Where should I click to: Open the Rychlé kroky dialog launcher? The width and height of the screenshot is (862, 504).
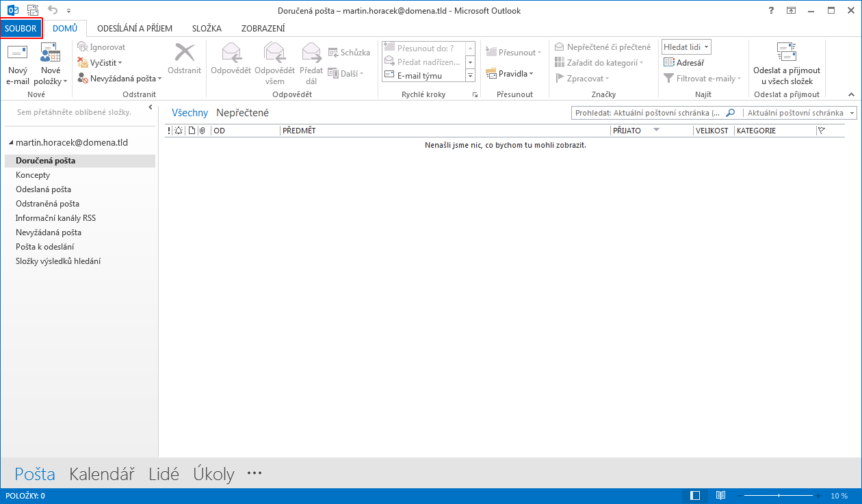(x=475, y=95)
